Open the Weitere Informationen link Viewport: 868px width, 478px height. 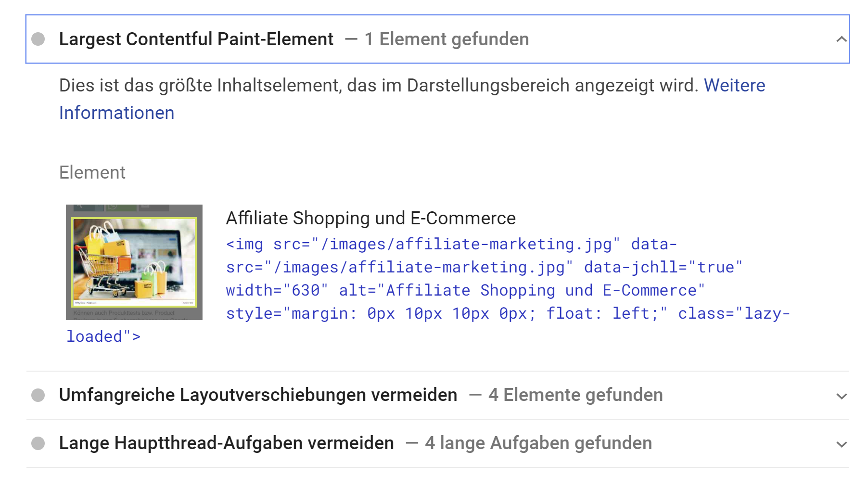734,85
